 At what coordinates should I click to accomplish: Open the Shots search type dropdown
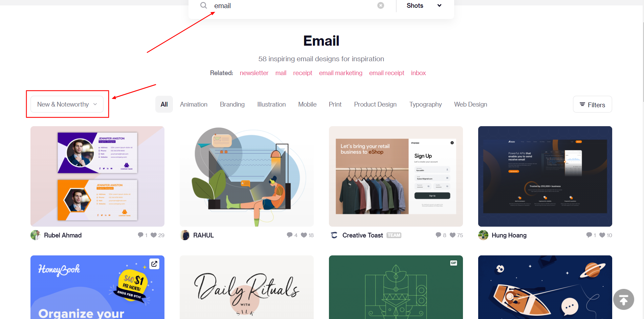click(x=424, y=5)
